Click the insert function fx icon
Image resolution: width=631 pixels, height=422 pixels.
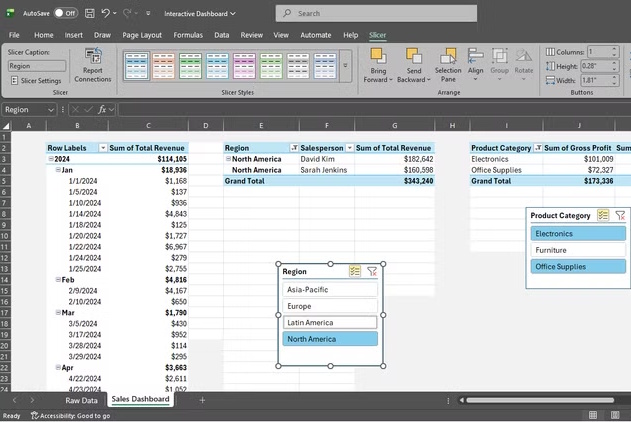click(102, 109)
